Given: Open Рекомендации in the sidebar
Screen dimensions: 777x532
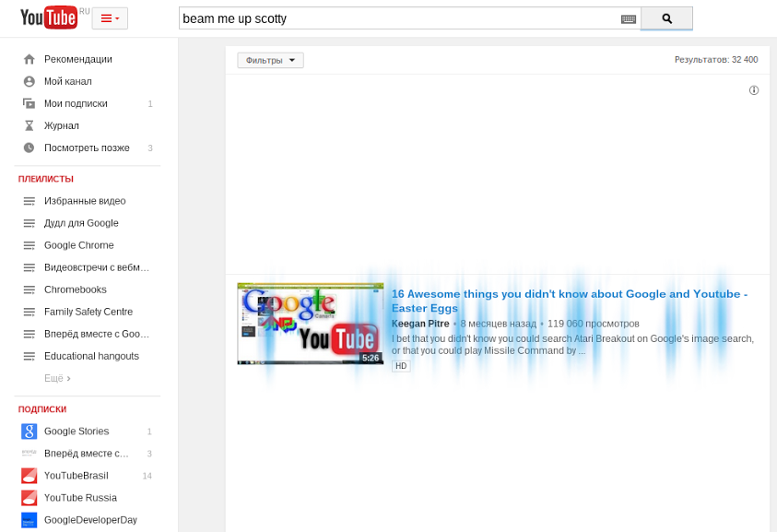Looking at the screenshot, I should click(78, 59).
